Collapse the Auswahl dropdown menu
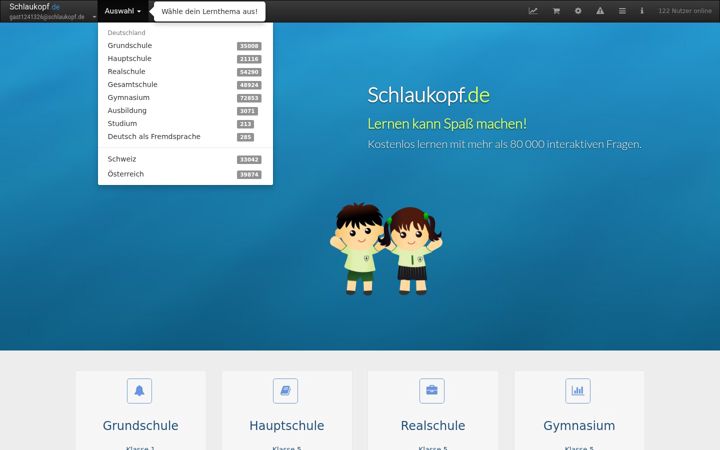The width and height of the screenshot is (720, 450). (x=123, y=11)
